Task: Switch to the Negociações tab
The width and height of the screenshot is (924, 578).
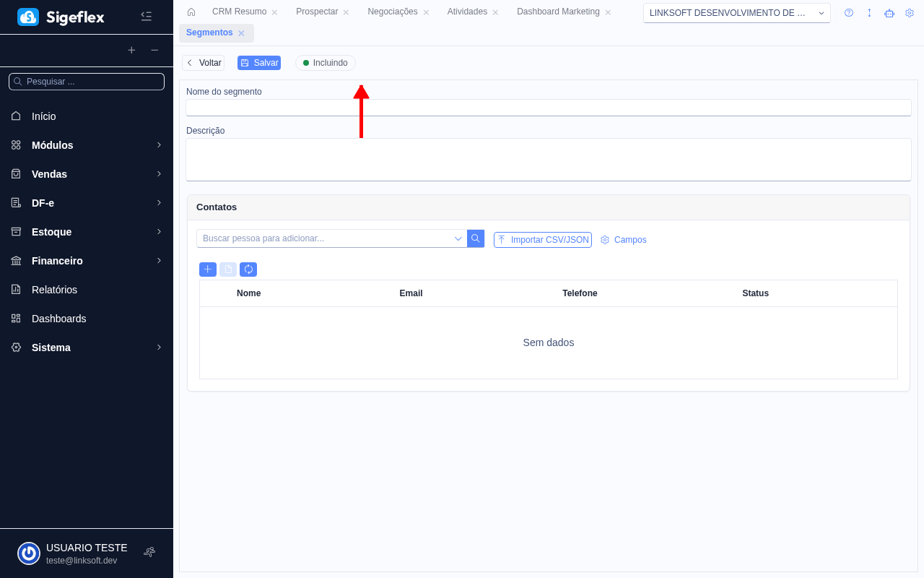Action: 392,12
